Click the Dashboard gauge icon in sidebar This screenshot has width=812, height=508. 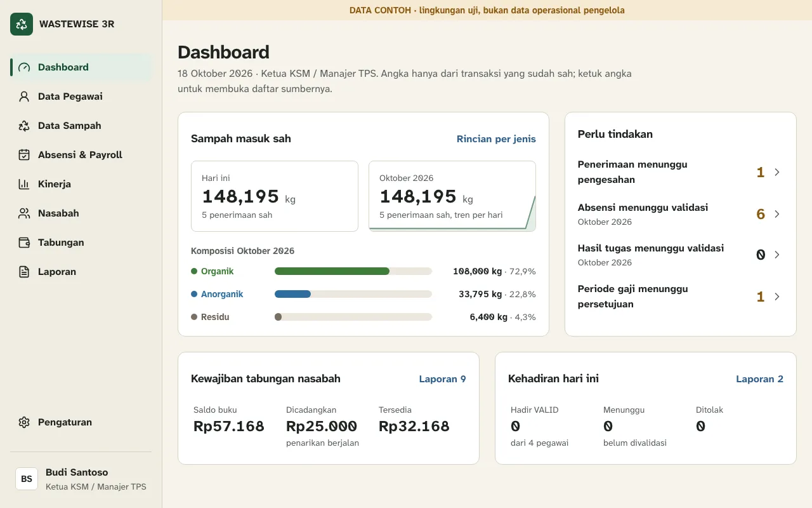[24, 67]
